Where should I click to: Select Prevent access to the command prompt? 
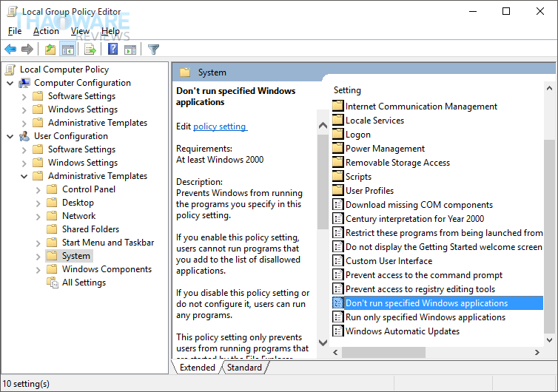tap(424, 275)
